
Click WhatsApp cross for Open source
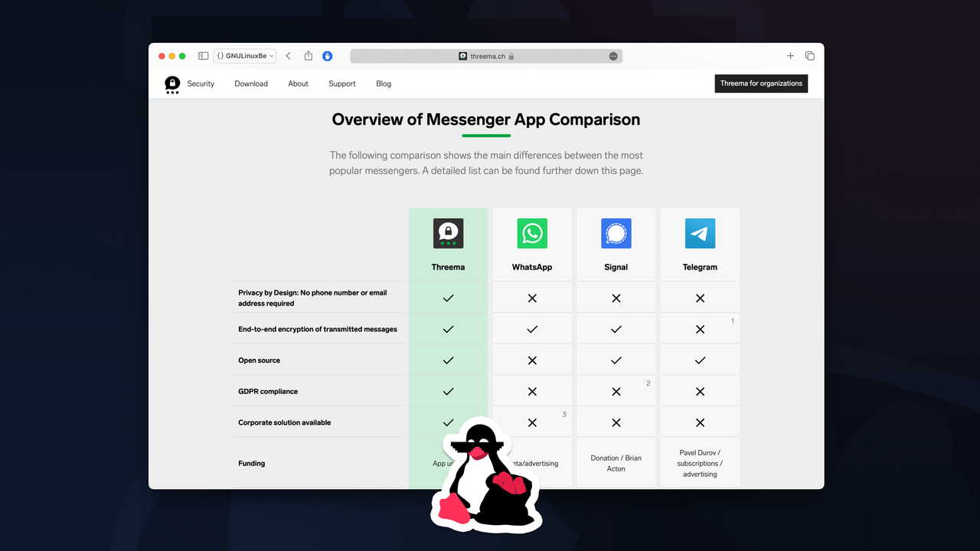532,360
